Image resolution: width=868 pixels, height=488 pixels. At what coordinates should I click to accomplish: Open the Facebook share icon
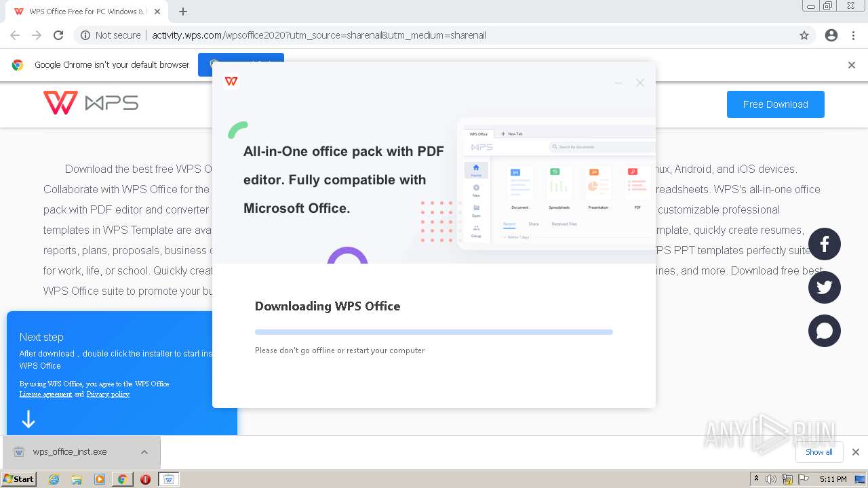825,244
